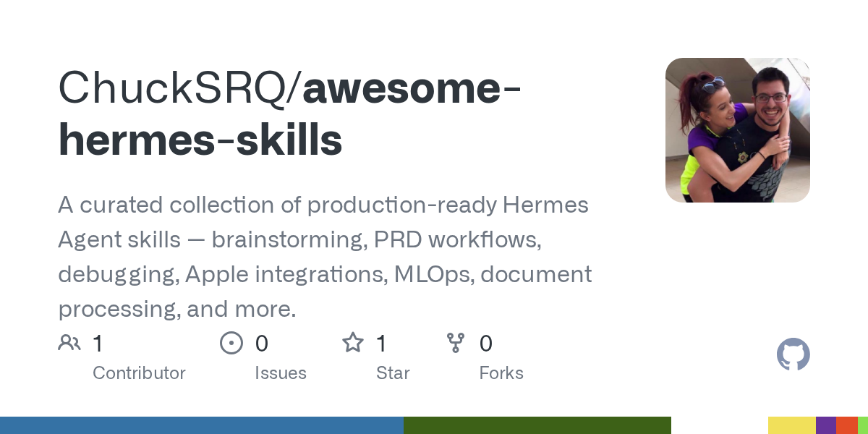Click the Contributor label text

[x=139, y=373]
